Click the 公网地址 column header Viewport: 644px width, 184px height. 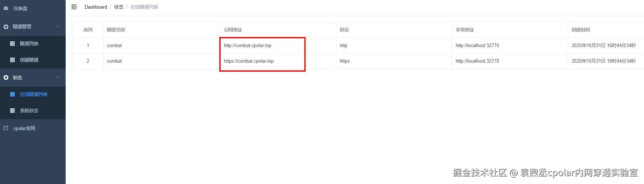pos(233,30)
